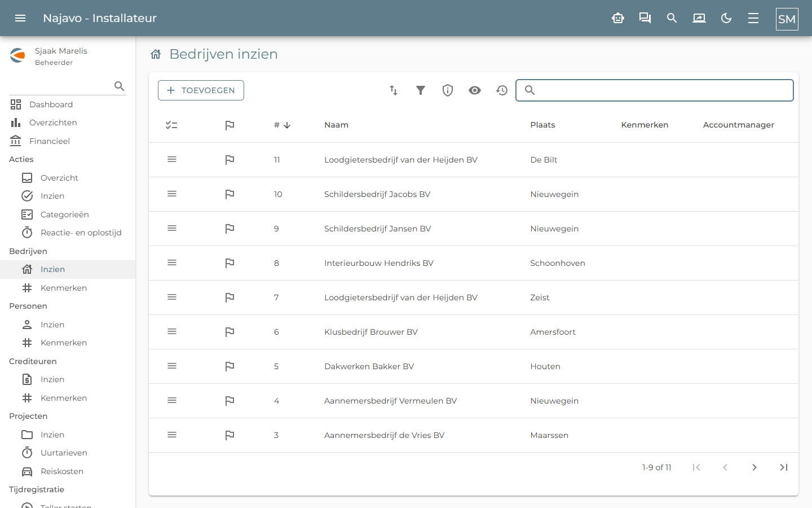Open the chat messages icon in header
Image resolution: width=812 pixels, height=508 pixels.
point(645,18)
